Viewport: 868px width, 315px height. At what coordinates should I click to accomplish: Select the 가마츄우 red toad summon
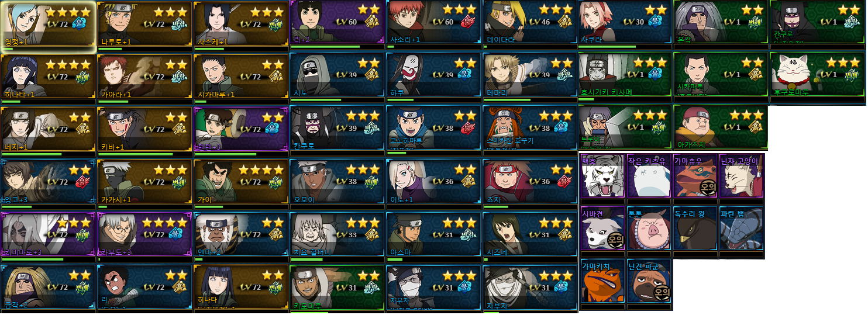click(695, 175)
